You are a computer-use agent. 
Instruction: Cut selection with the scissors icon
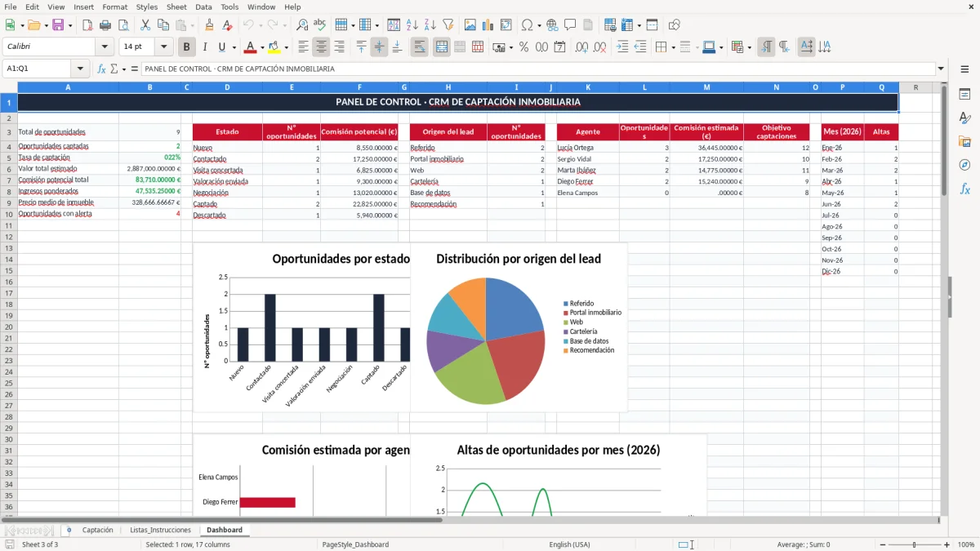pos(145,25)
